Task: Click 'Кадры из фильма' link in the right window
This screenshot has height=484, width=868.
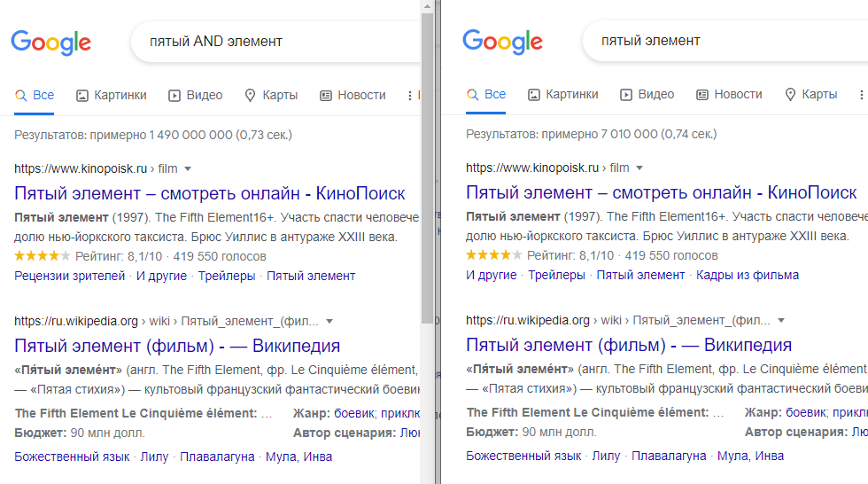Action: pyautogui.click(x=748, y=275)
